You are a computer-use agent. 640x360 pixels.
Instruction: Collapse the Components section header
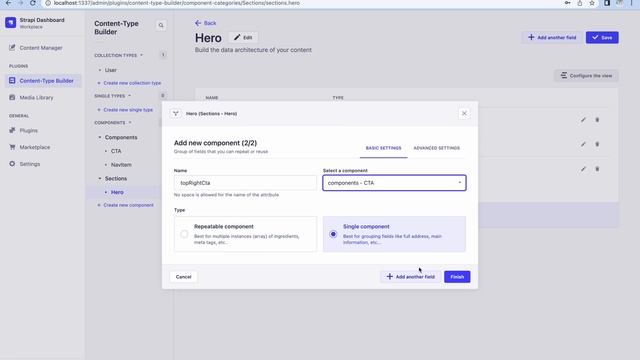click(x=113, y=123)
